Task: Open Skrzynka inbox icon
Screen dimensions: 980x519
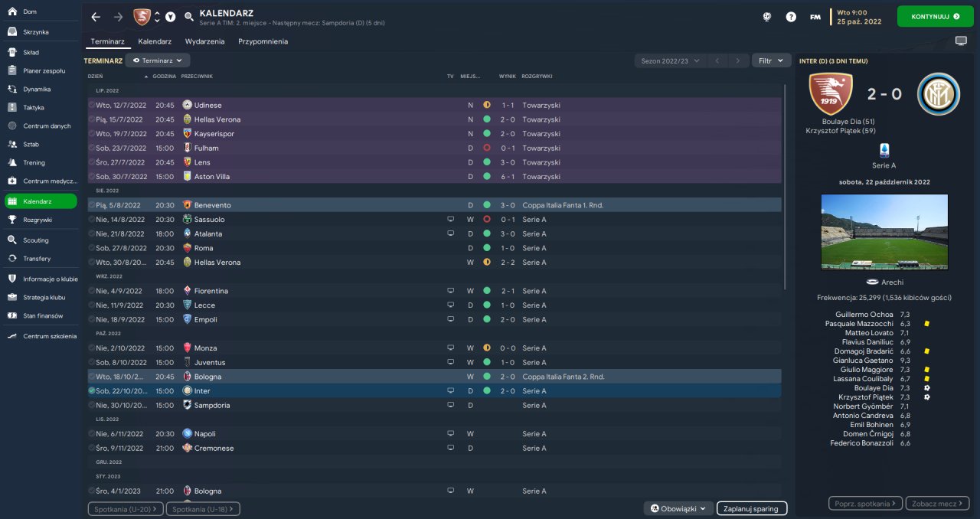Action: 12,32
